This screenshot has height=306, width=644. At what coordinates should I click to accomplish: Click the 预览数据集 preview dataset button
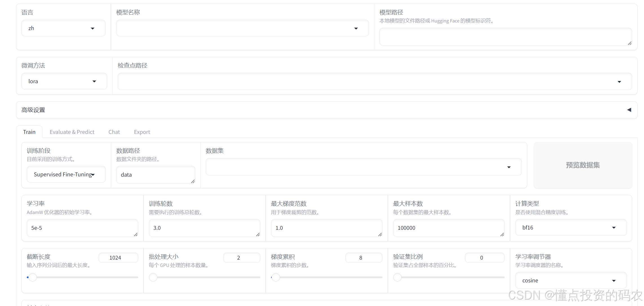[583, 165]
